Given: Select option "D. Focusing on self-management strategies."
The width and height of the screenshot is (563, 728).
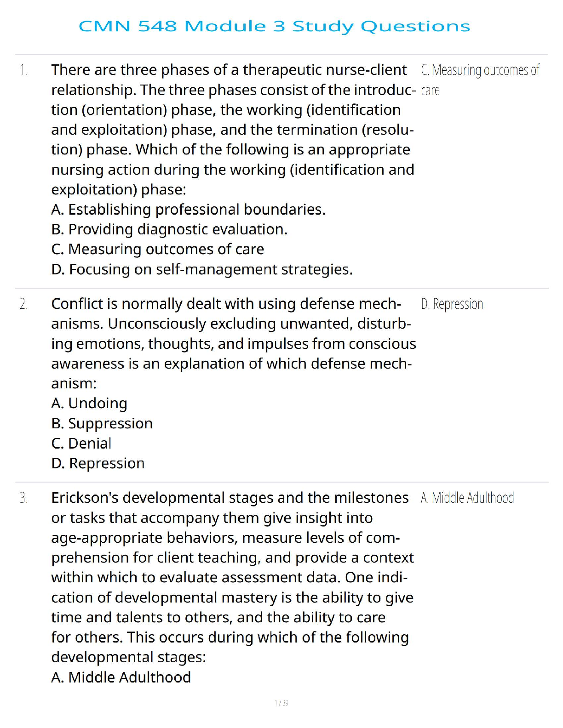Looking at the screenshot, I should click(202, 269).
